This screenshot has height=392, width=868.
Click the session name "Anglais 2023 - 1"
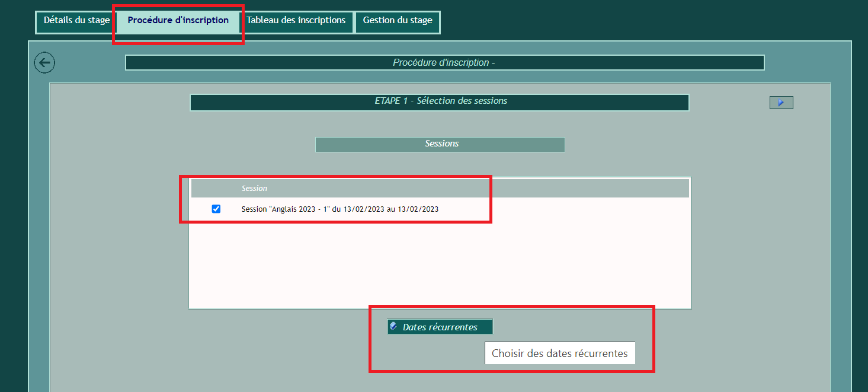(x=297, y=209)
